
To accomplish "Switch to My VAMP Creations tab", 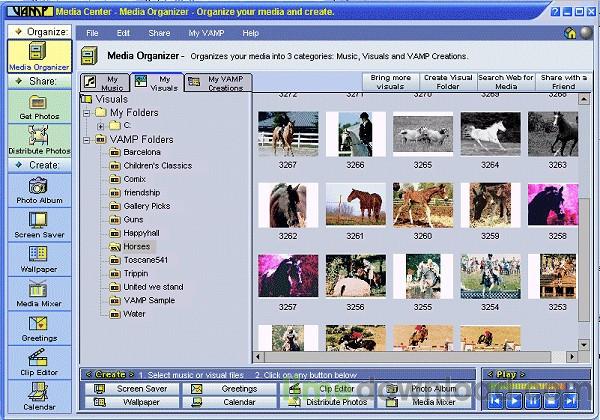I will pyautogui.click(x=217, y=82).
